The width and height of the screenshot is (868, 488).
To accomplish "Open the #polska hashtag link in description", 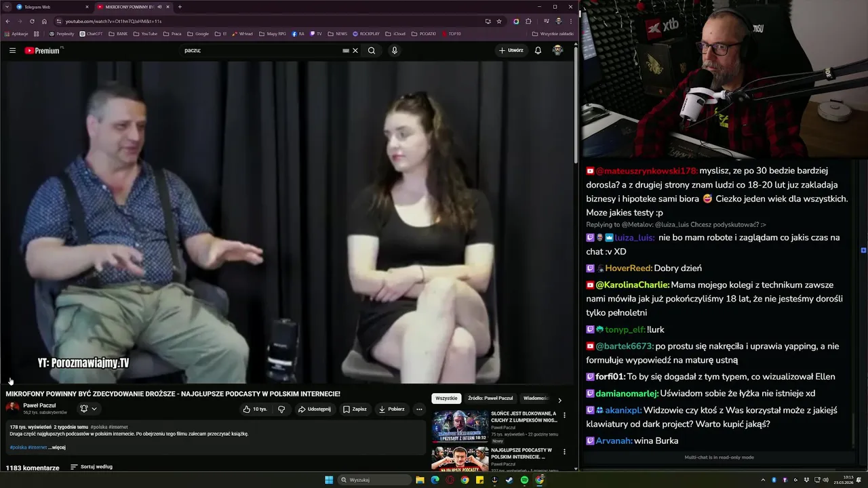I will point(18,447).
